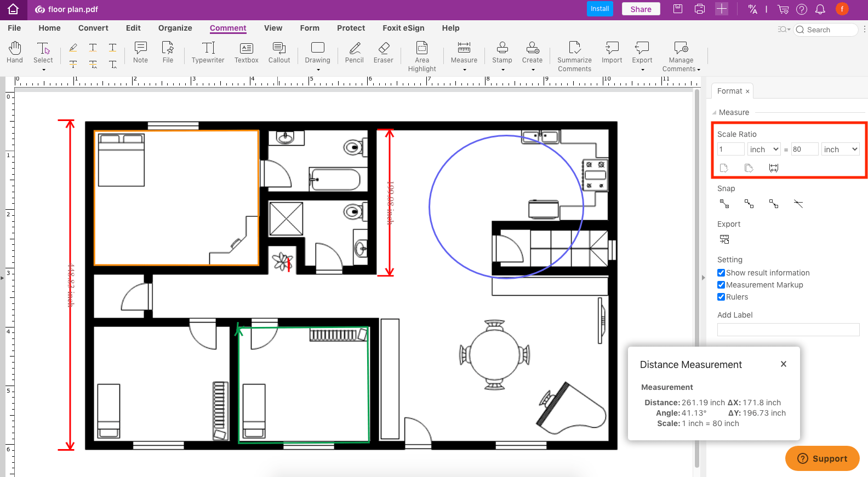Click the Area Highlight tool

tap(422, 56)
